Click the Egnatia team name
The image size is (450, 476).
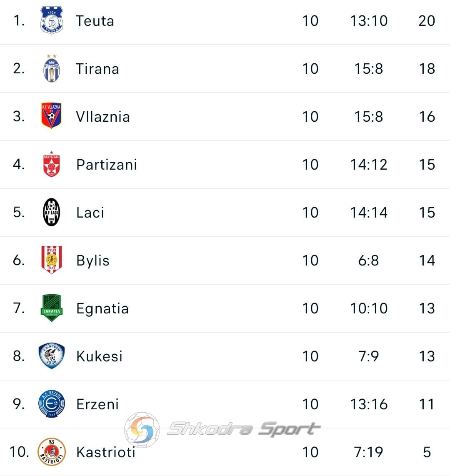(102, 309)
